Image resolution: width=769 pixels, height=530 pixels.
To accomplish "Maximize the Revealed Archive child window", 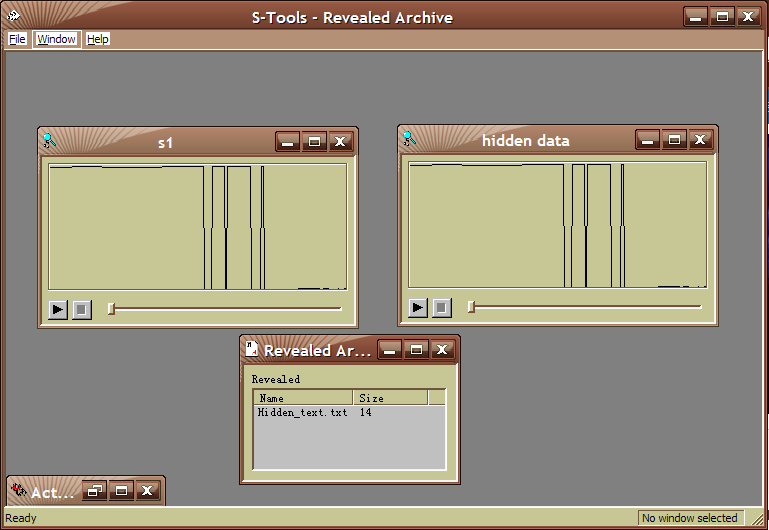I will (416, 350).
